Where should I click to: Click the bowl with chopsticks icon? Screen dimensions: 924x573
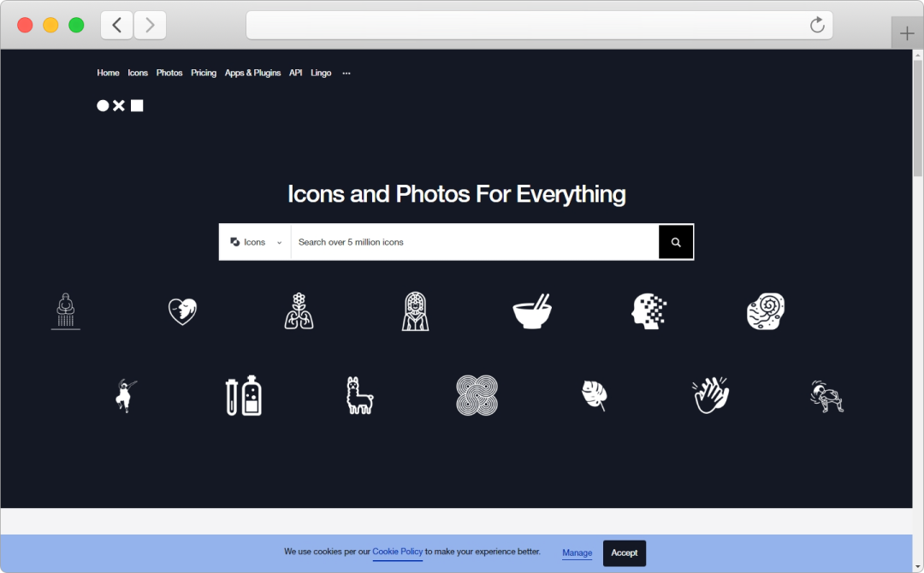click(x=532, y=311)
